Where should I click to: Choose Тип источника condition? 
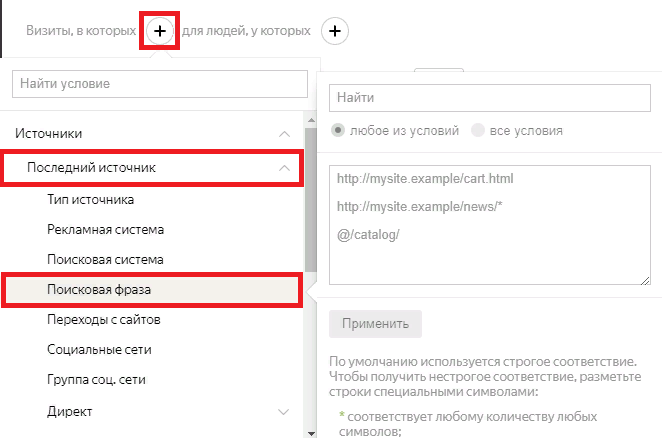point(90,199)
